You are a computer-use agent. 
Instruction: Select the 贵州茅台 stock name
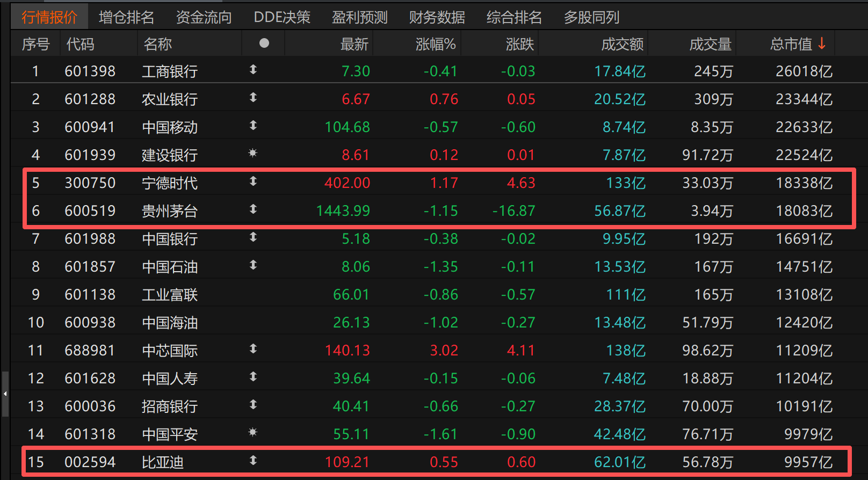pyautogui.click(x=170, y=211)
